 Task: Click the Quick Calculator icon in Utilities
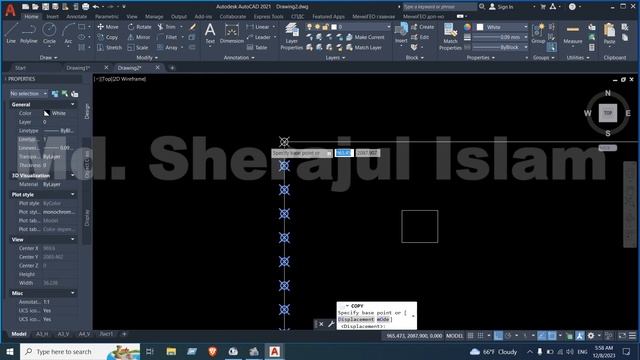click(592, 47)
